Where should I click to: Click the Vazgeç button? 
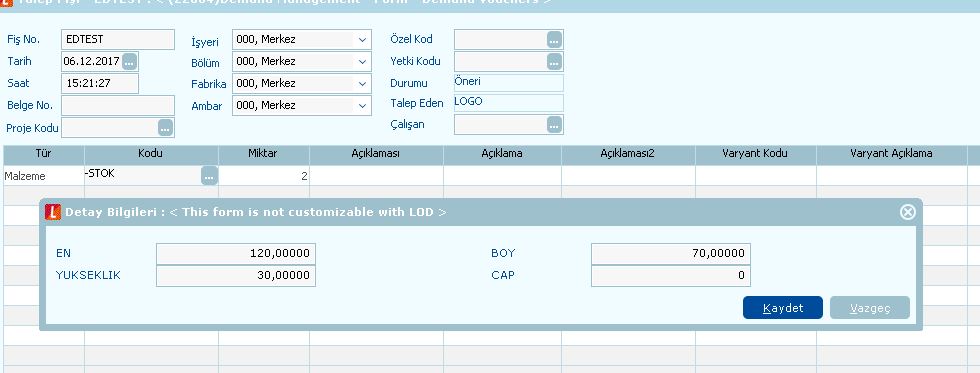[x=869, y=307]
